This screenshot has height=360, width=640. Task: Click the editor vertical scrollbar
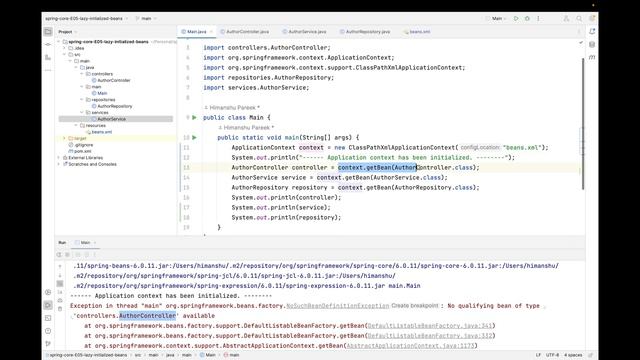click(583, 124)
